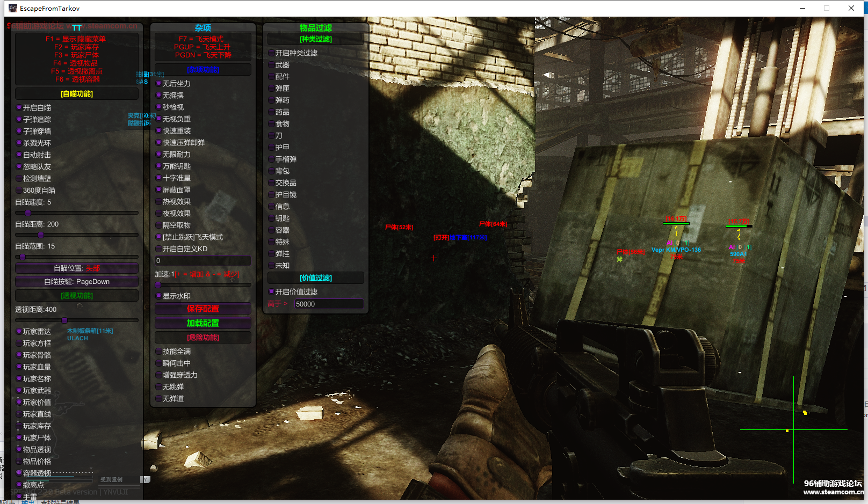Toggle 忽略队友 checkbox
868x504 pixels.
coord(19,166)
